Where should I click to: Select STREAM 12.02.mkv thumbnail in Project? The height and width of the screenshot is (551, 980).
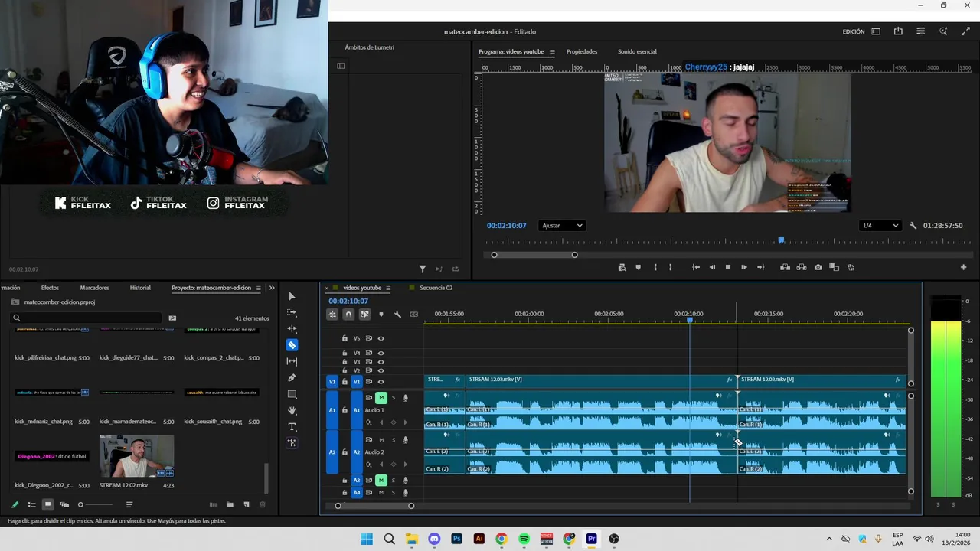(x=136, y=457)
